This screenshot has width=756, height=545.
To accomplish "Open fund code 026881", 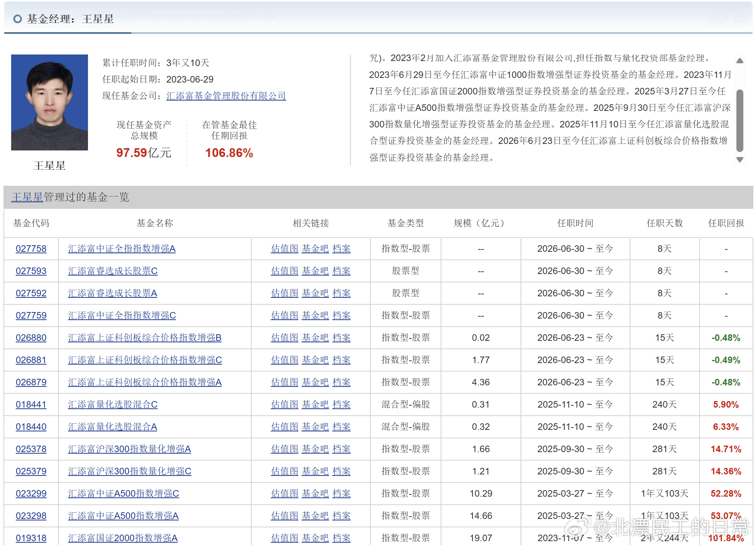I will [31, 360].
